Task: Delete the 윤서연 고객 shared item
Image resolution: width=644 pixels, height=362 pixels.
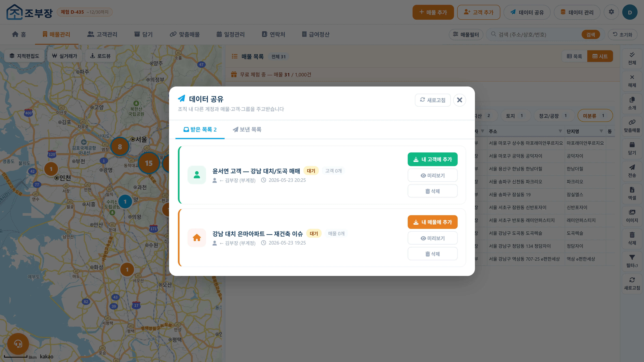Action: [433, 191]
